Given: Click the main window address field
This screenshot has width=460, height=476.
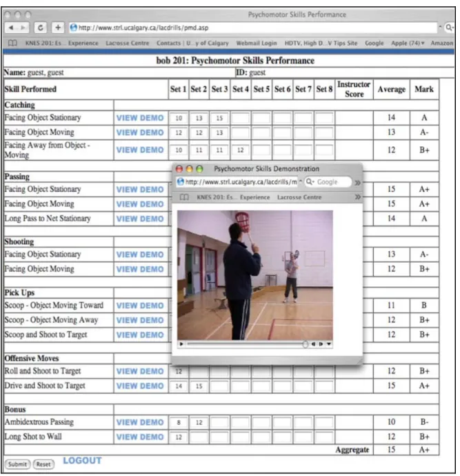Looking at the screenshot, I should click(x=253, y=28).
